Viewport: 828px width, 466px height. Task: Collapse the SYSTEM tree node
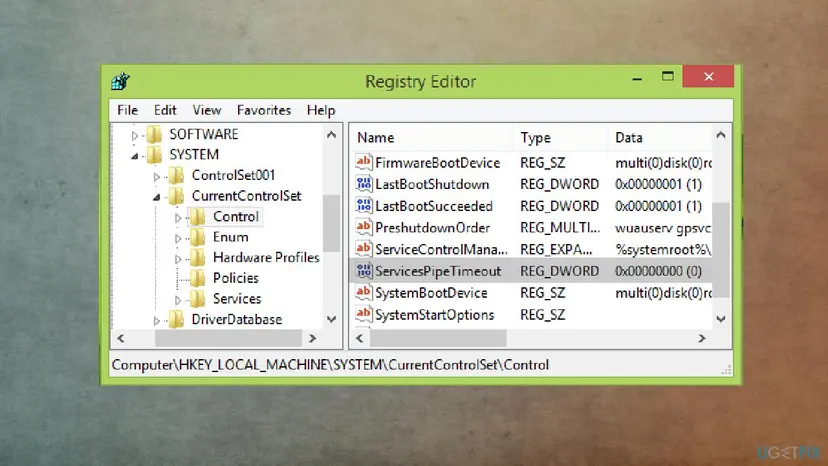pos(135,156)
